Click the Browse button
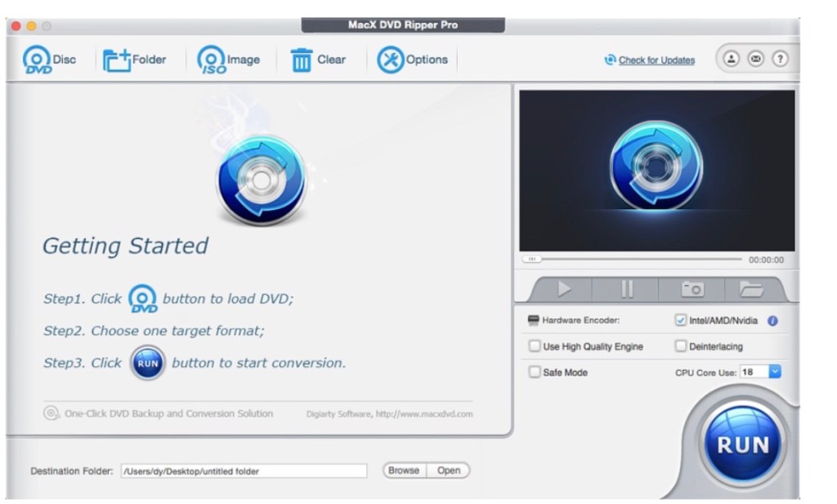Viewport: 837px width, 504px height. coord(404,471)
